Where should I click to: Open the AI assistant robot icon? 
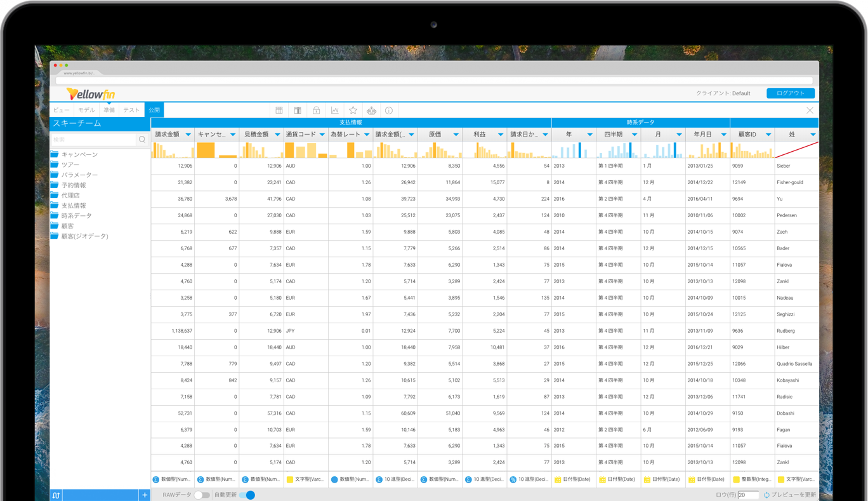tap(371, 110)
